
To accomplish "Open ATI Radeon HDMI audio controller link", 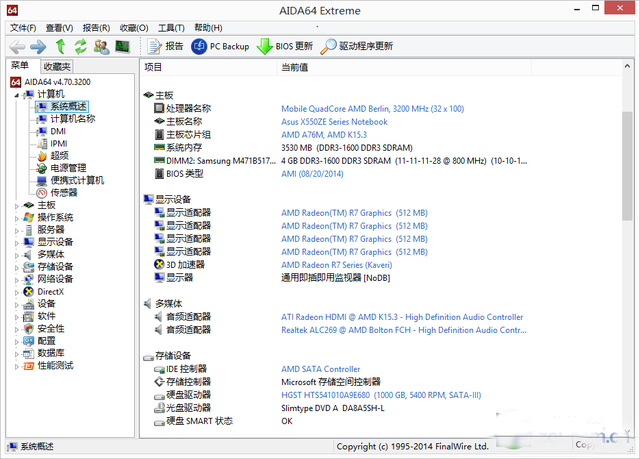I will [402, 317].
